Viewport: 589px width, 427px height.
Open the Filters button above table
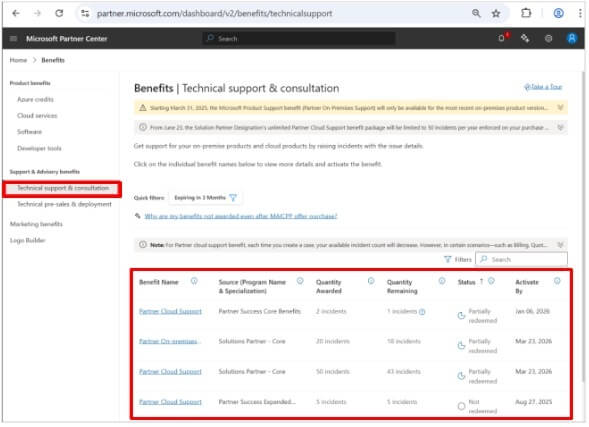[x=458, y=260]
